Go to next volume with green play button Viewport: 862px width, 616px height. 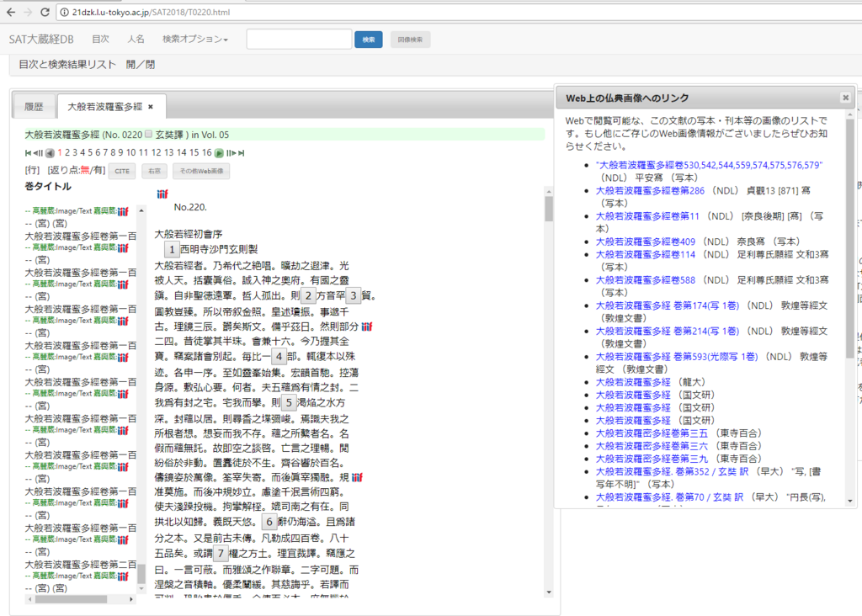[219, 153]
